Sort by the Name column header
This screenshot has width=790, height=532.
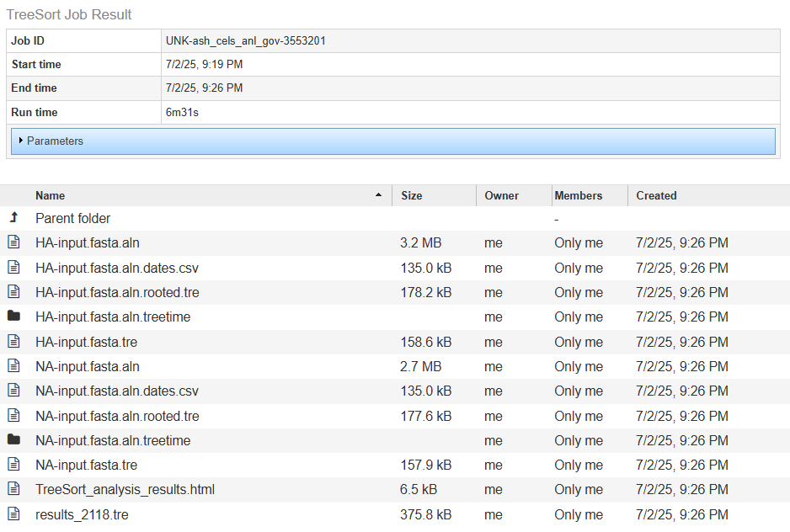tap(50, 195)
